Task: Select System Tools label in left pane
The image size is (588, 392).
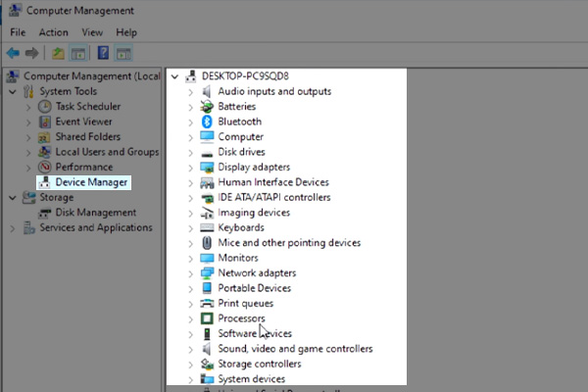Action: click(69, 91)
